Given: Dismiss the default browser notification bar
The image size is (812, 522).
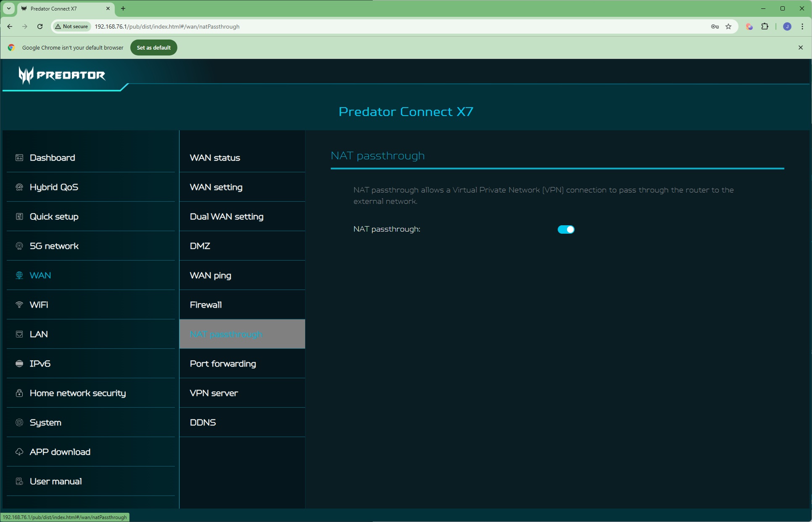Looking at the screenshot, I should (800, 47).
